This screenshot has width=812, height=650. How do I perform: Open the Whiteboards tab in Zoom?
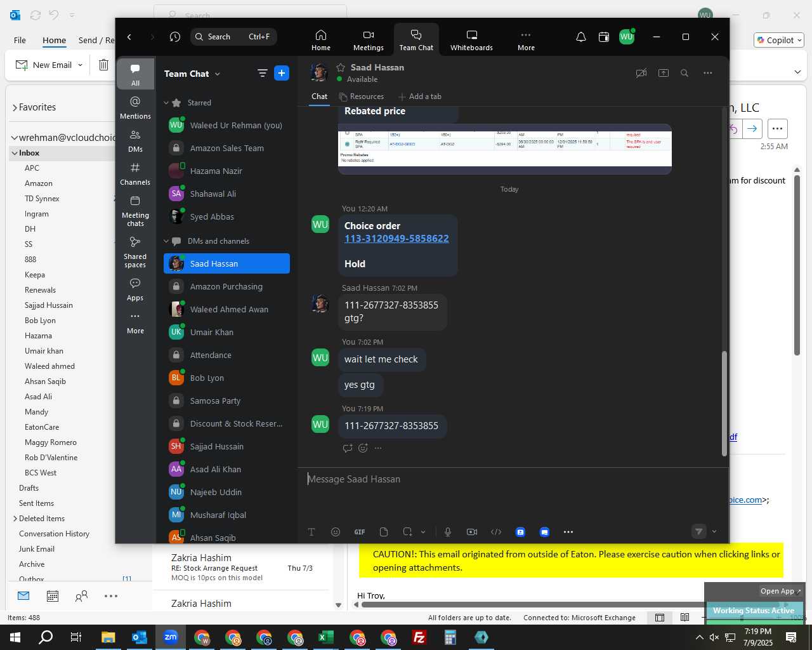pyautogui.click(x=471, y=39)
